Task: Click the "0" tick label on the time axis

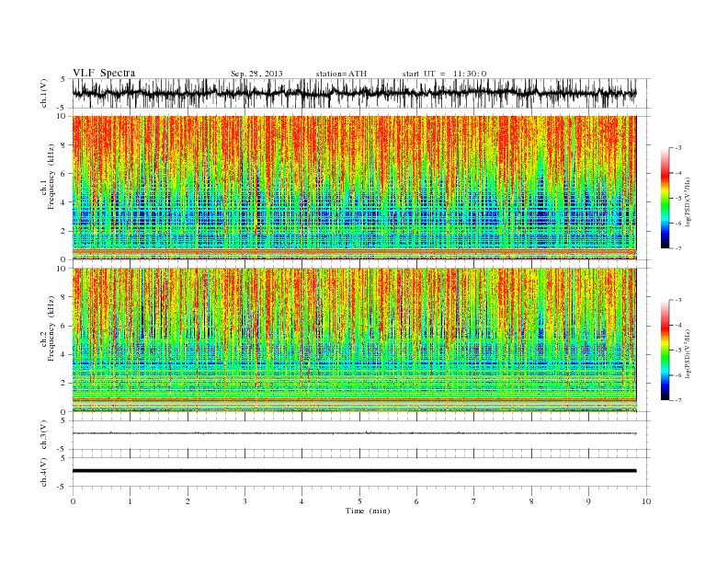Action: pyautogui.click(x=73, y=501)
